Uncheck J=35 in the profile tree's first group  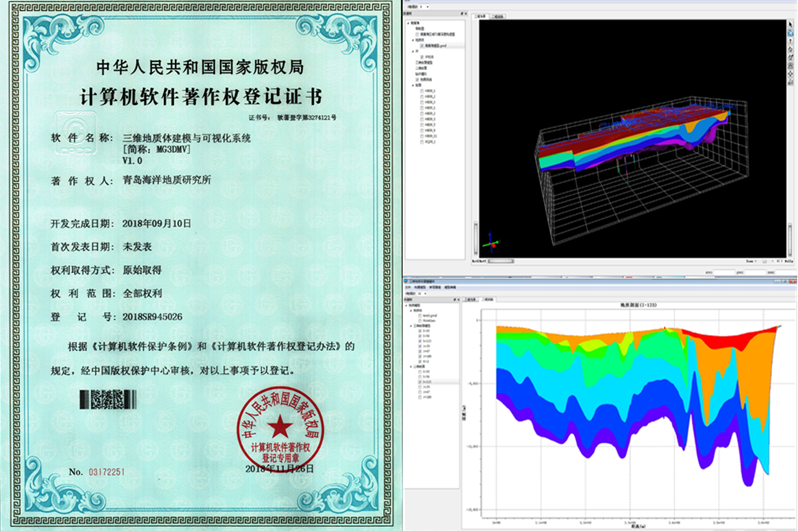[x=420, y=346]
